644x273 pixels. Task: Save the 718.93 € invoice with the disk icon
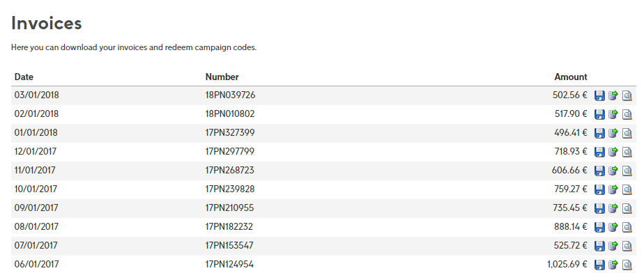(x=599, y=153)
